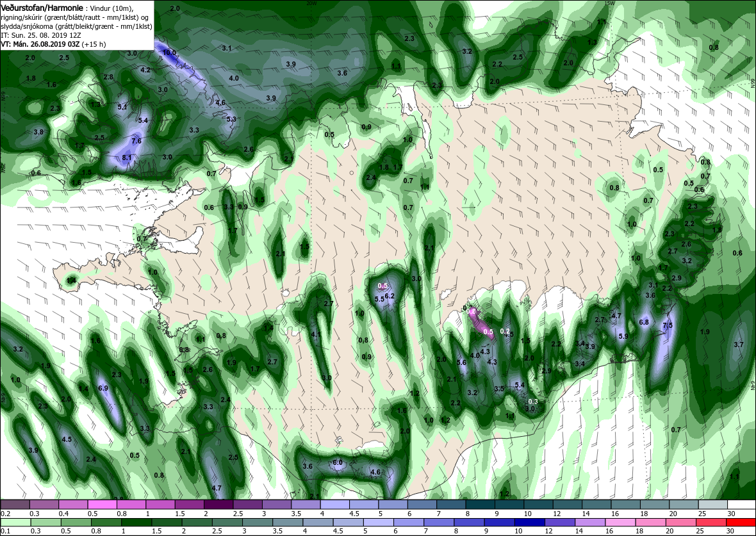Select the light pink 16 swatch in lower legend

[x=620, y=523]
